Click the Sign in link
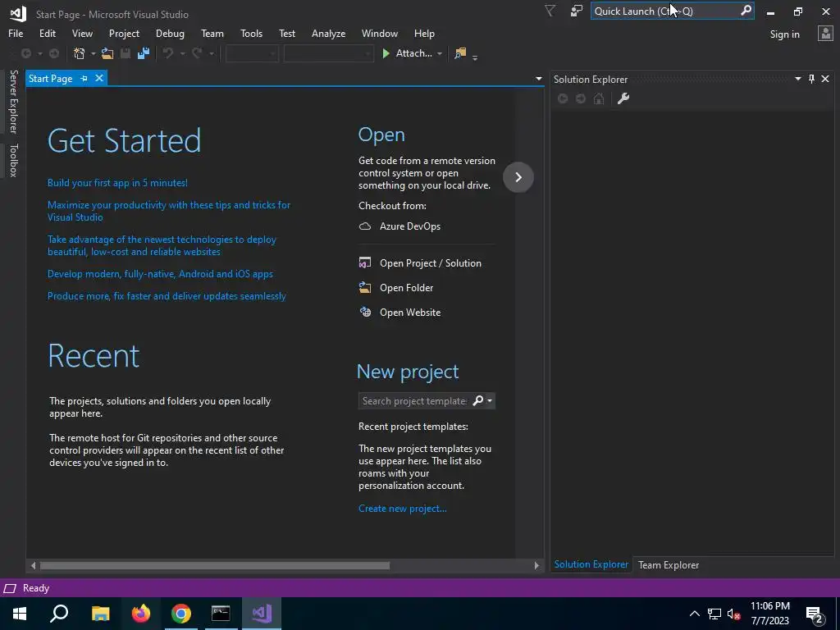The image size is (840, 630). coord(784,34)
